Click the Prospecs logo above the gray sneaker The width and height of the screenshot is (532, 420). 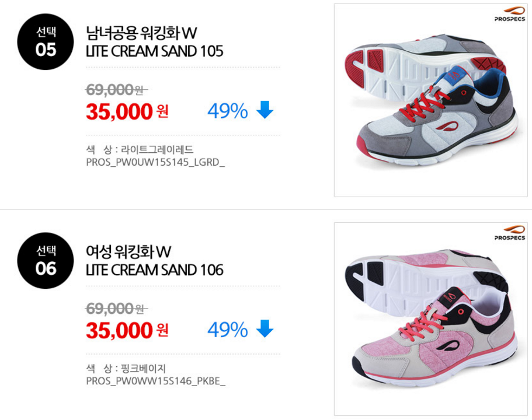coord(510,15)
